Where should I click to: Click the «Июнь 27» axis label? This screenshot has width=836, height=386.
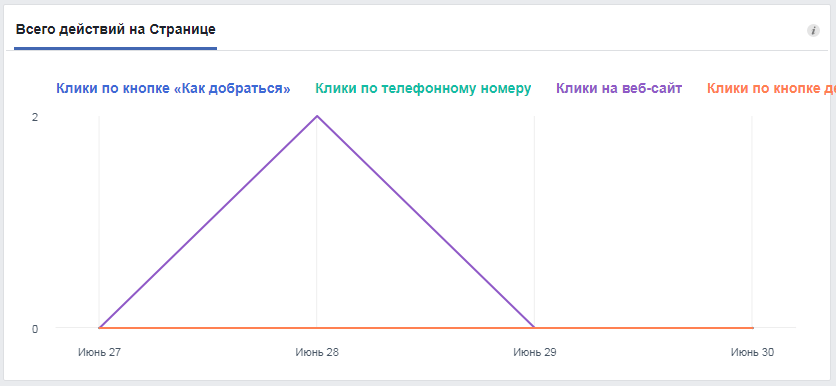coord(100,352)
